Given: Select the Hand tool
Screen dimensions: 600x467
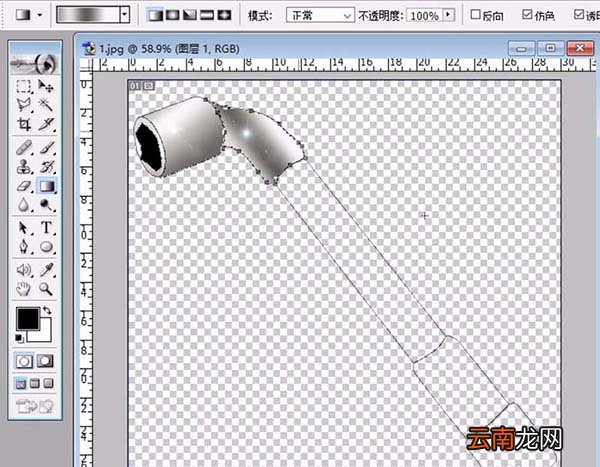Looking at the screenshot, I should (24, 289).
